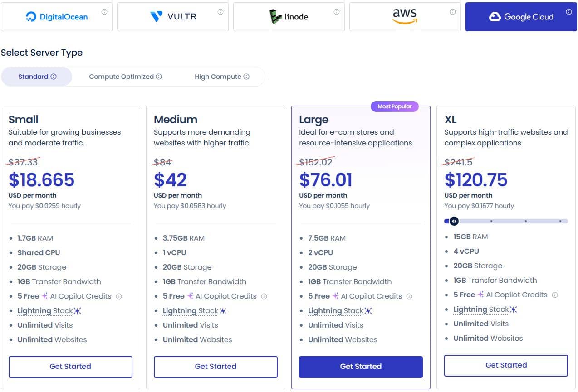
Task: Click the info icon on Linode card
Action: coord(337,12)
